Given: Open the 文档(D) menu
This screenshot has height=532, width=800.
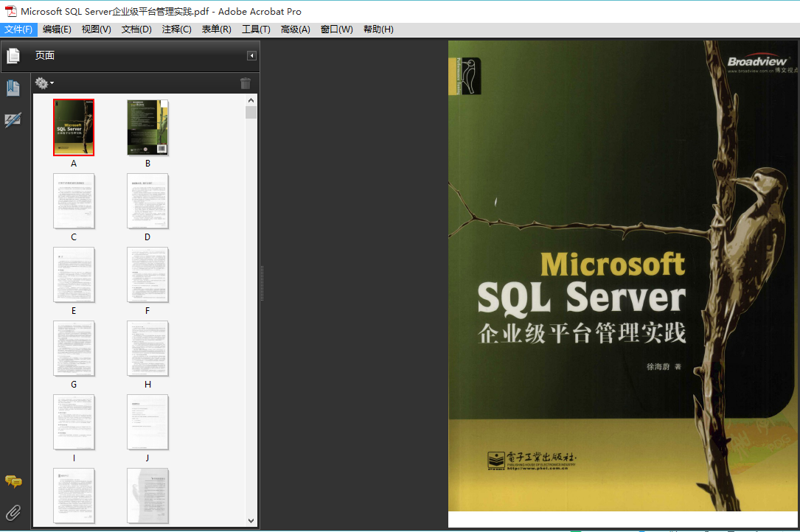Looking at the screenshot, I should (136, 29).
